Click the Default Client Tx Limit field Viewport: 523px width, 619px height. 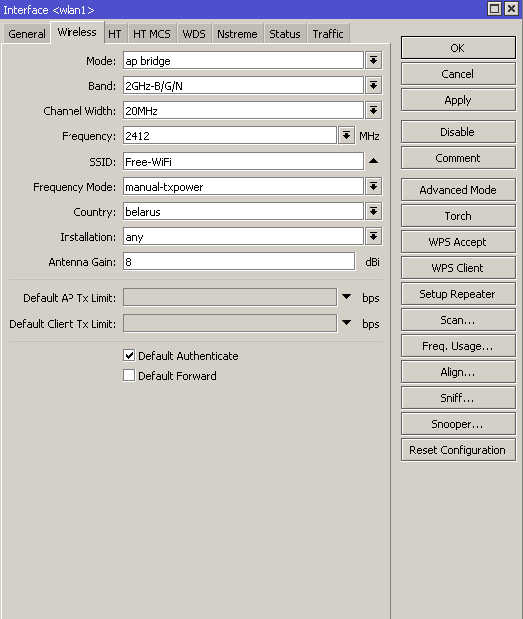pos(230,323)
